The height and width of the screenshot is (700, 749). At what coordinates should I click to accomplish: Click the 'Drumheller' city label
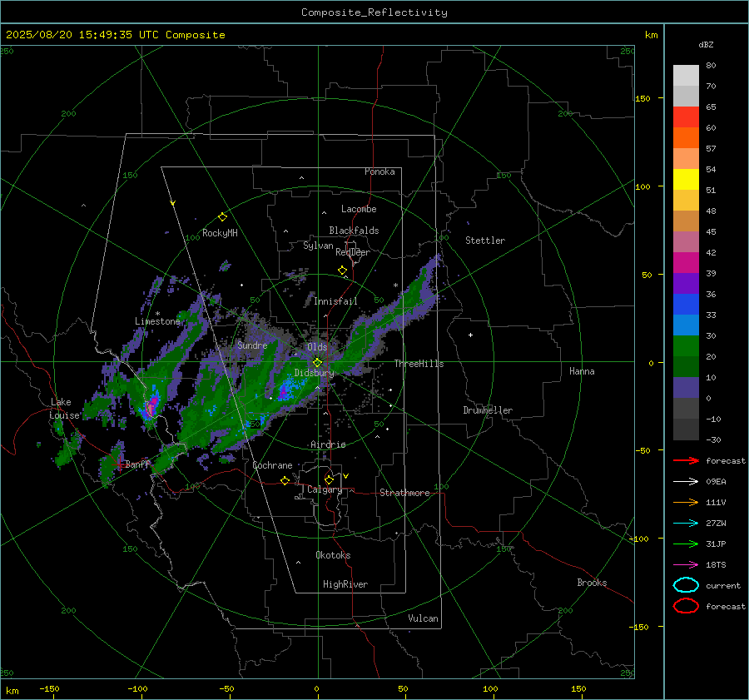[x=488, y=410]
